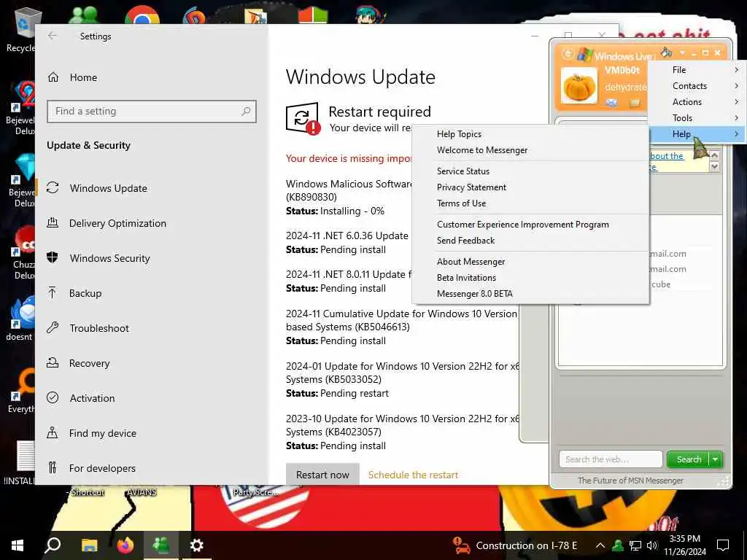Click the volume speaker tray icon
This screenshot has width=747, height=560.
652,545
